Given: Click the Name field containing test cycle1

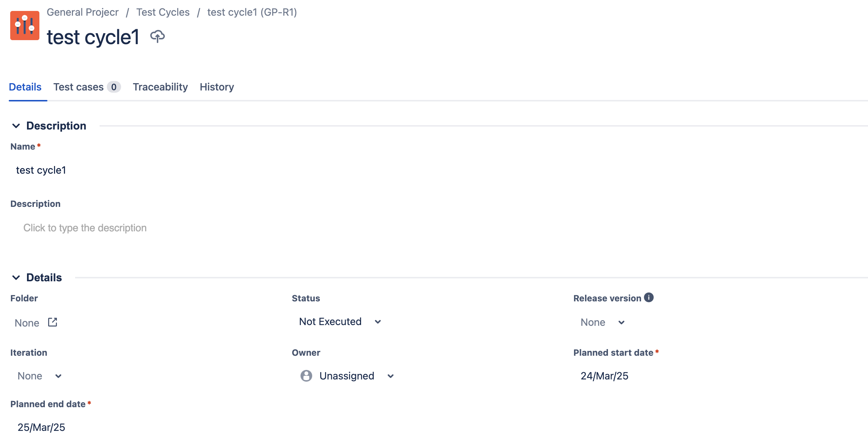Looking at the screenshot, I should (x=41, y=170).
